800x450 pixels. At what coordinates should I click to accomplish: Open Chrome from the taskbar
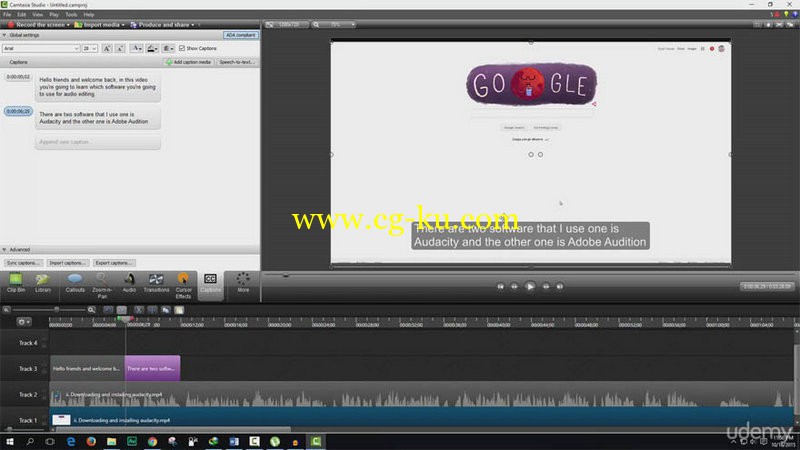(x=153, y=442)
